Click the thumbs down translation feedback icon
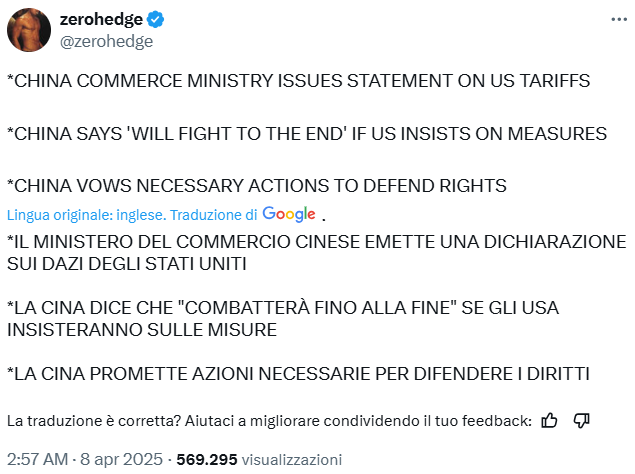The image size is (635, 474). [582, 421]
